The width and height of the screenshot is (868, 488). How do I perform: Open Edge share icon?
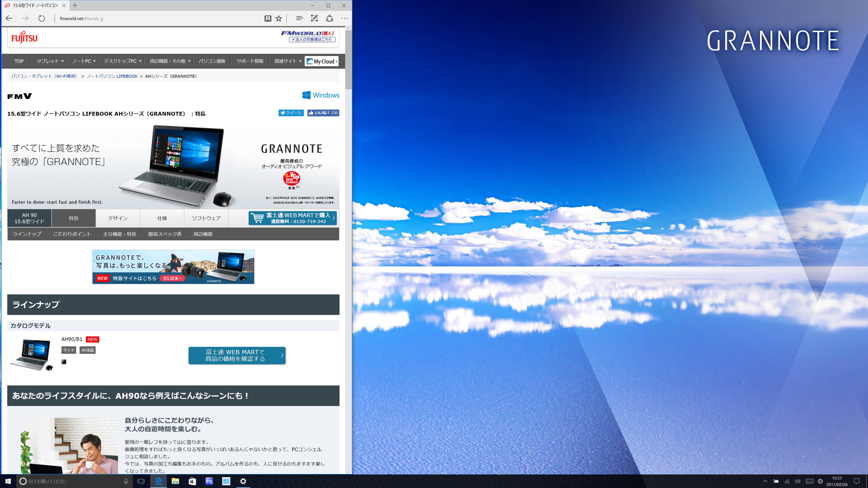(330, 19)
